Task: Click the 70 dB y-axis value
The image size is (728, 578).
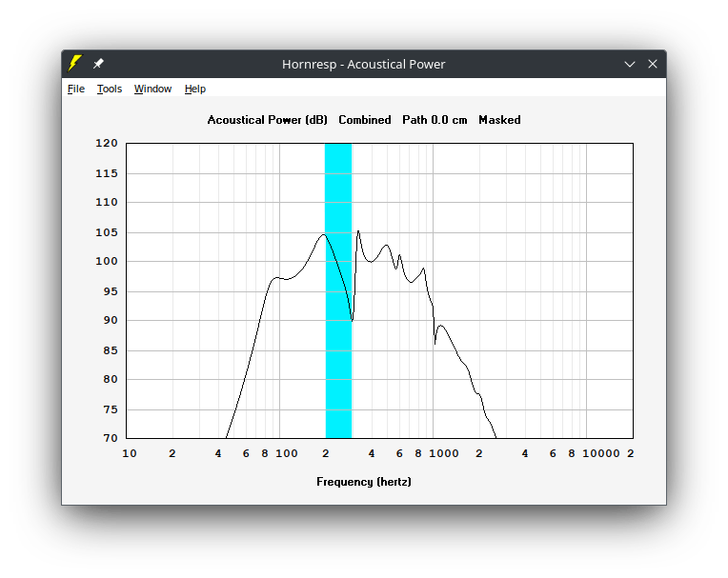Action: (x=111, y=438)
